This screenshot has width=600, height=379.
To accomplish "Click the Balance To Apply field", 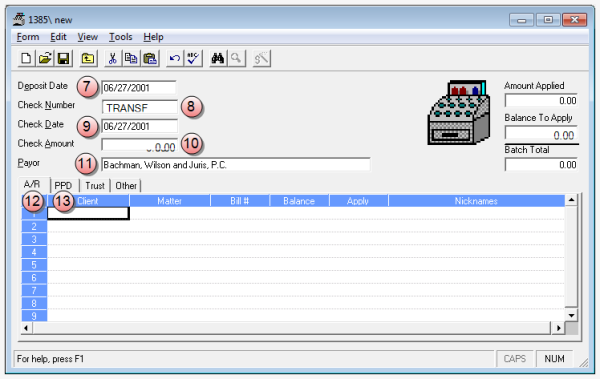I will click(541, 134).
